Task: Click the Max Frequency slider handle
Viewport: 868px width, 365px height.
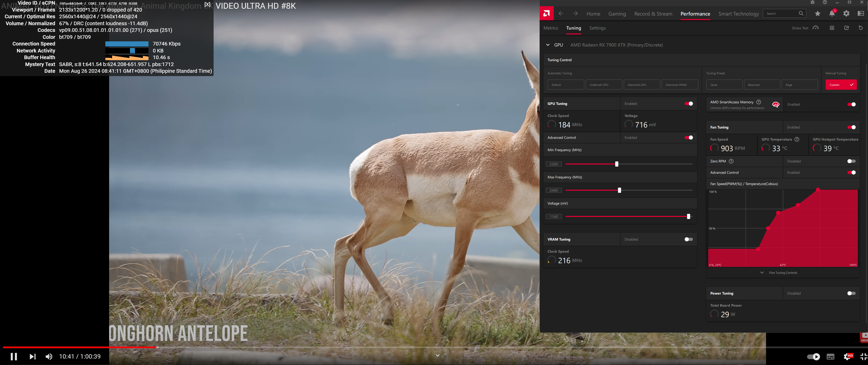Action: point(619,190)
